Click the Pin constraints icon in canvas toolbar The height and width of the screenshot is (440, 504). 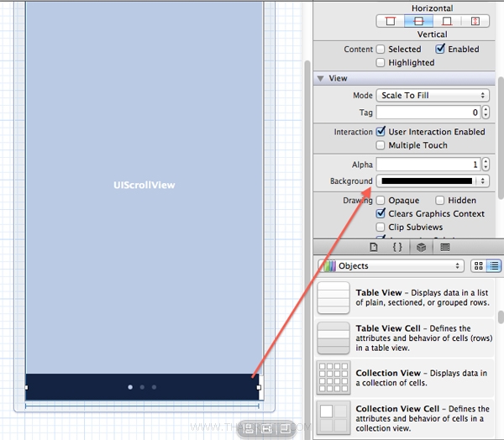click(266, 428)
